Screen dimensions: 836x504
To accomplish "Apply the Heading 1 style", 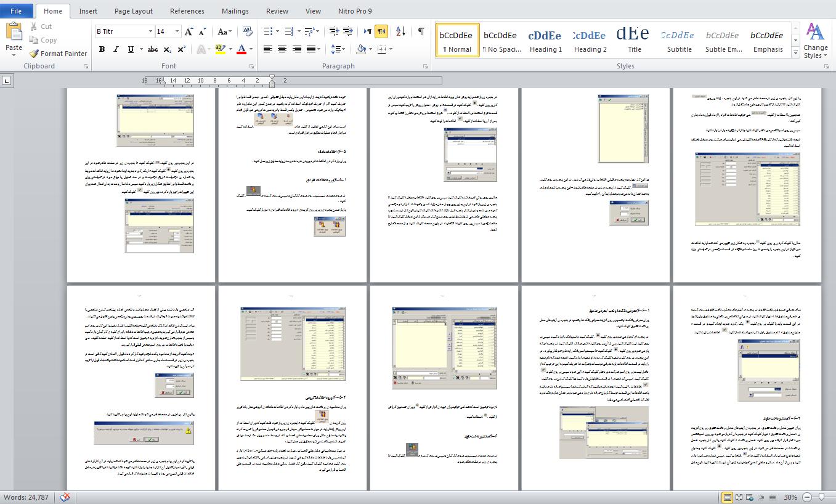I will [x=545, y=41].
